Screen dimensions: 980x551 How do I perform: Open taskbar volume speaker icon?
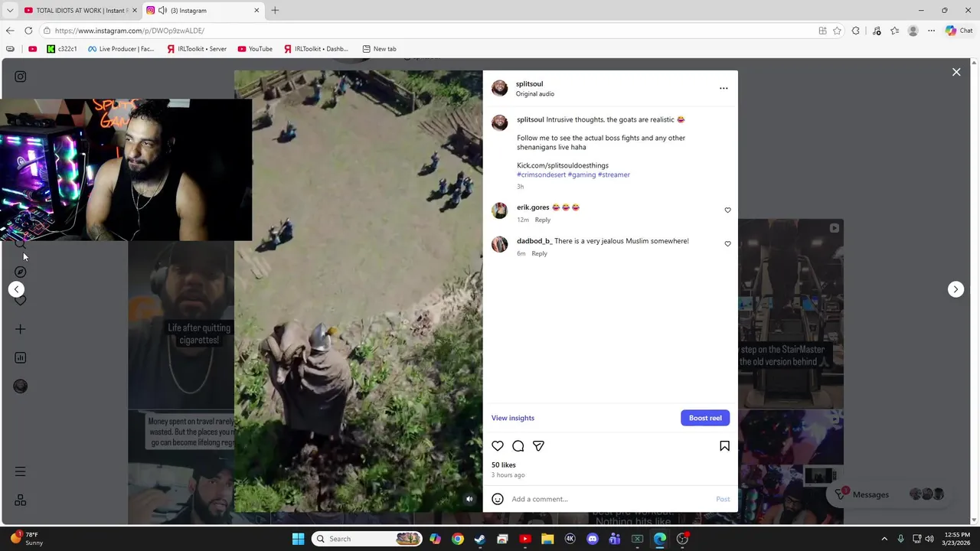[x=929, y=539]
